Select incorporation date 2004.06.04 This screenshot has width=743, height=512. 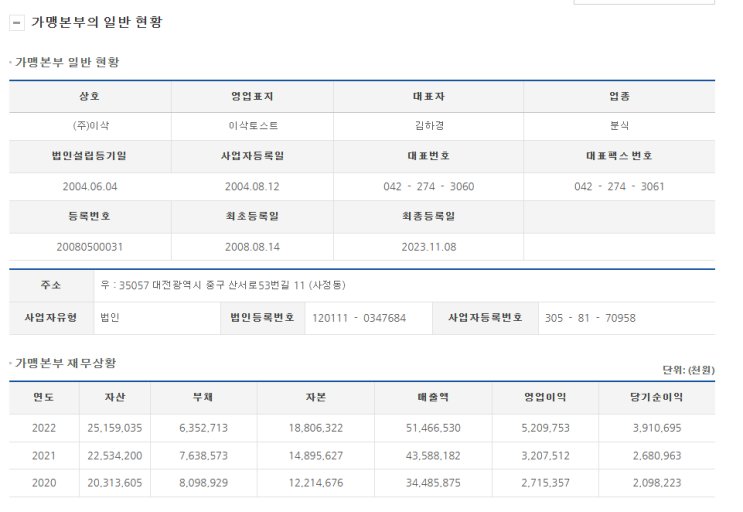click(90, 186)
